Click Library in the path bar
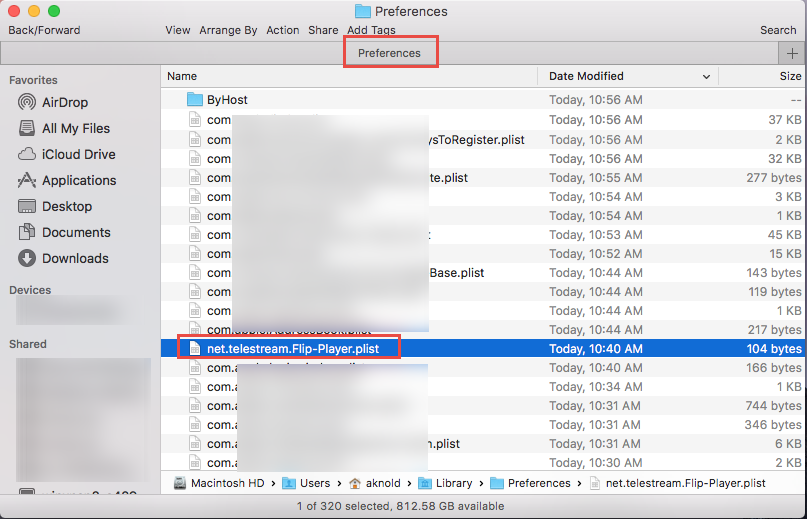The image size is (807, 519). click(x=453, y=483)
